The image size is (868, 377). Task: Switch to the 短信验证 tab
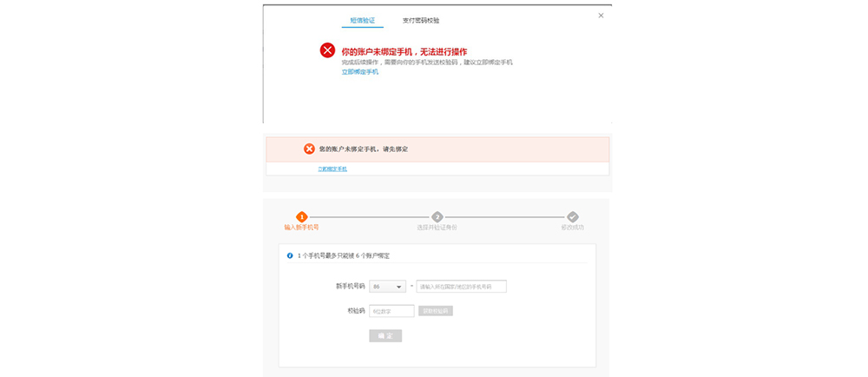(362, 20)
